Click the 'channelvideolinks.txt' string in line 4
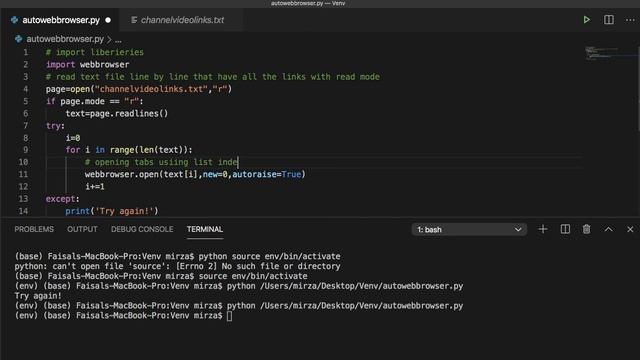The image size is (640, 360). click(x=151, y=89)
